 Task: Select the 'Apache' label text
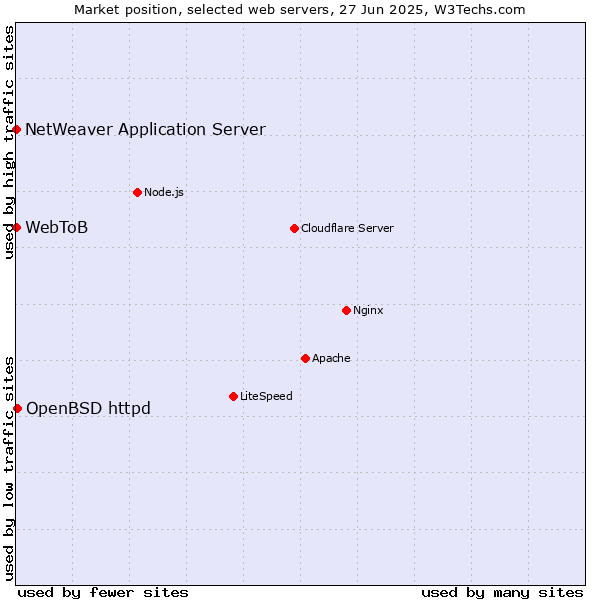pyautogui.click(x=331, y=358)
